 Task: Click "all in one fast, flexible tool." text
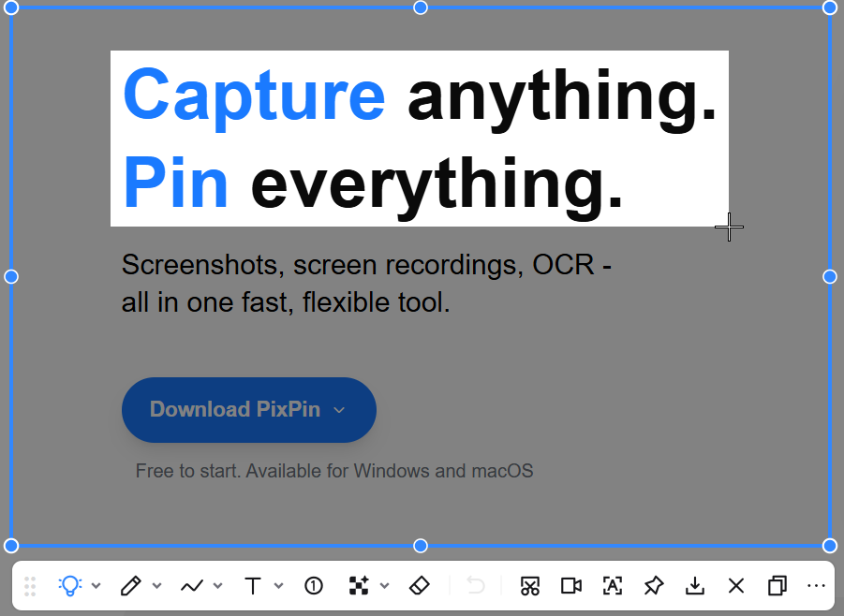286,302
